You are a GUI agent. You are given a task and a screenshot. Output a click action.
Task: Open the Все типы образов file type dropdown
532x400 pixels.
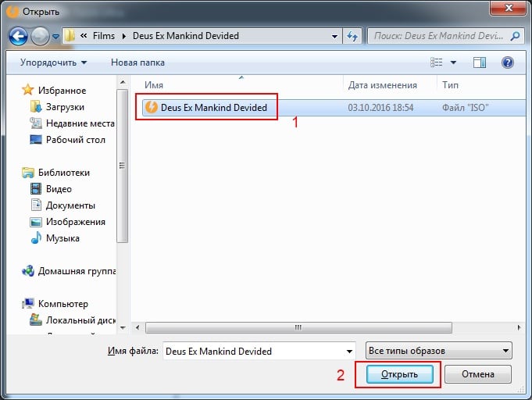coord(438,351)
